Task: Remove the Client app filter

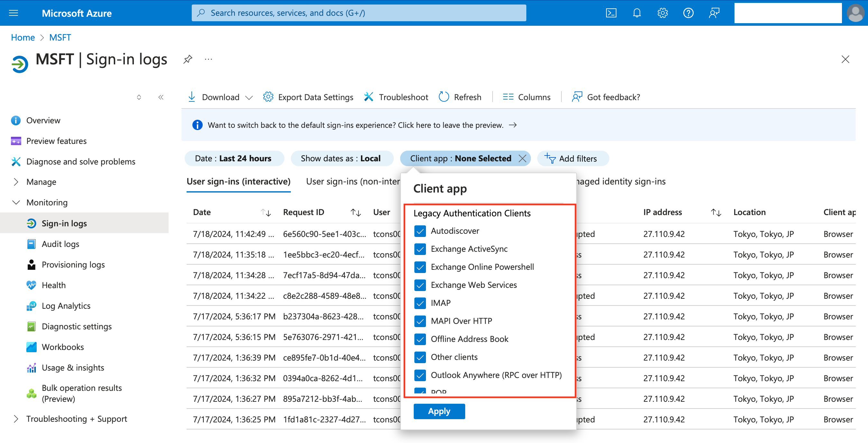Action: pyautogui.click(x=522, y=158)
